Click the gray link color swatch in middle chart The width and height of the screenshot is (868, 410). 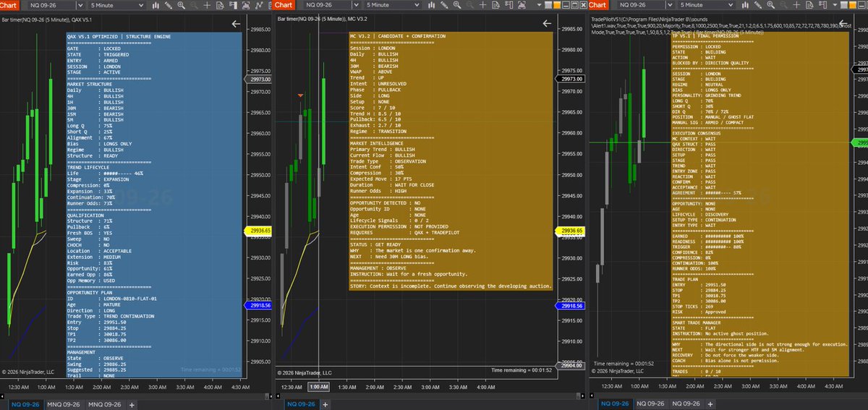click(548, 5)
